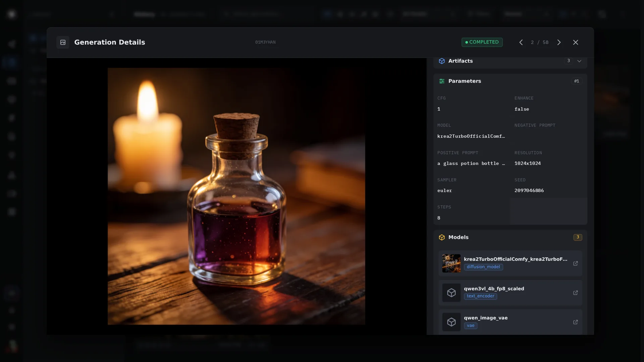This screenshot has width=644, height=362.
Task: Open krea2TurboOfficialComfy model external link
Action: [x=576, y=263]
